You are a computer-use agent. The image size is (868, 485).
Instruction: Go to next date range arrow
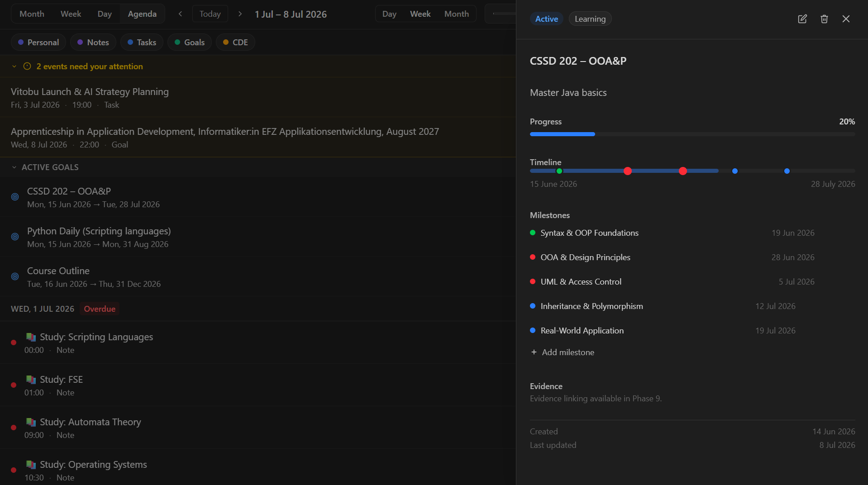click(x=240, y=14)
